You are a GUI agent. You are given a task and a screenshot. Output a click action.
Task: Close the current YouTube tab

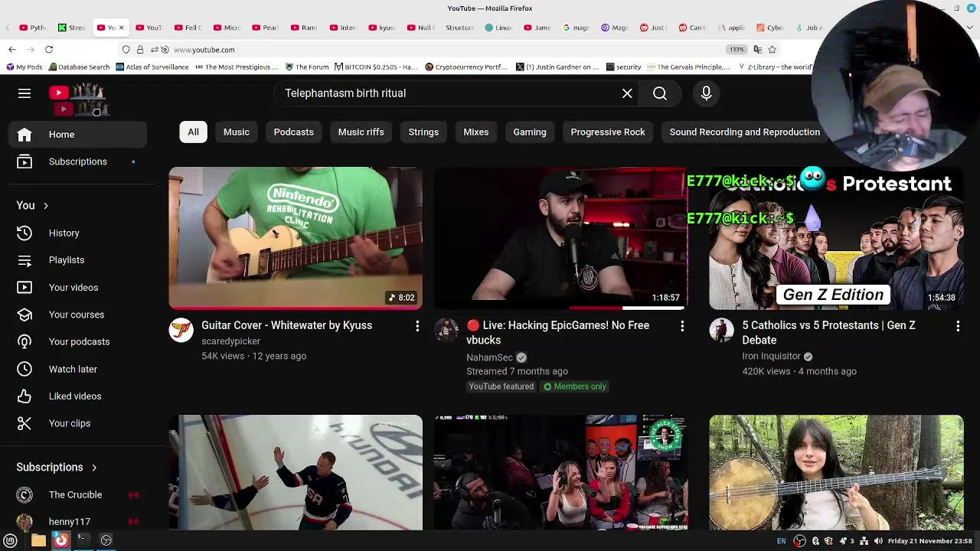[121, 28]
